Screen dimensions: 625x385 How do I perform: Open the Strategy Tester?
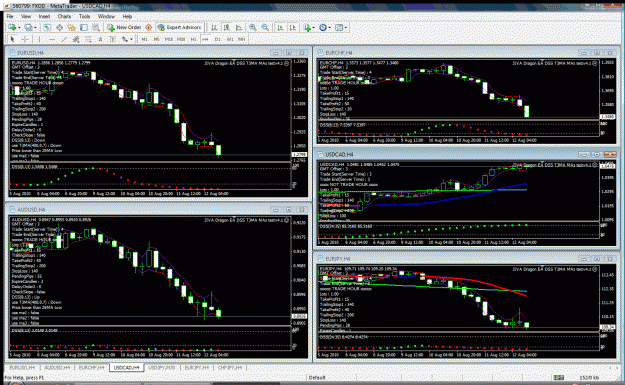click(x=96, y=28)
